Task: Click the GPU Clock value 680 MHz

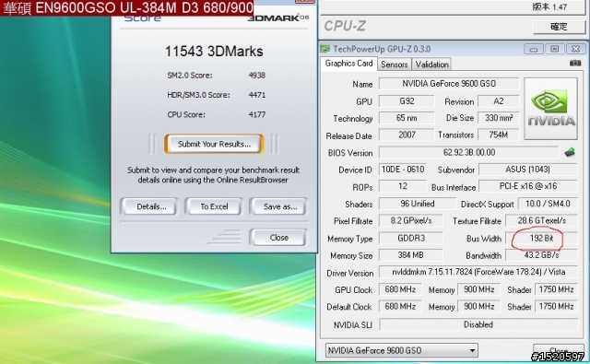Action: 400,289
